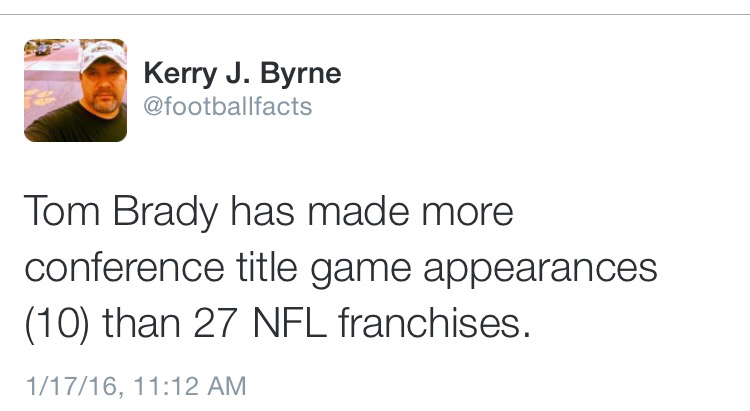The image size is (750, 411).
Task: Click the last name Byrne in the header
Action: tap(300, 74)
